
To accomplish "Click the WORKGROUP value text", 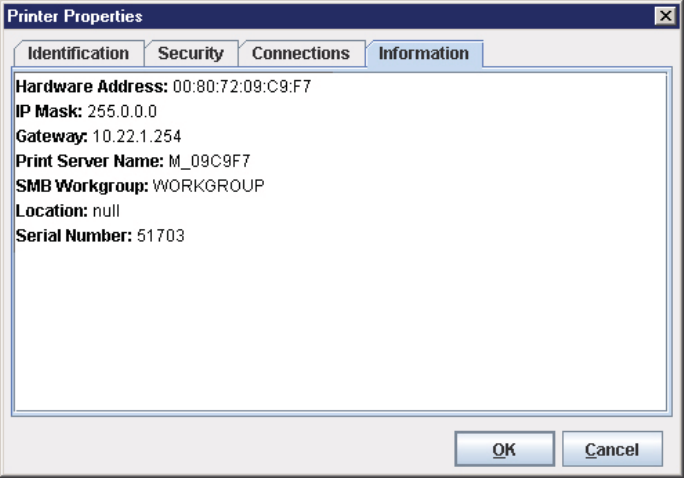I will coord(208,186).
